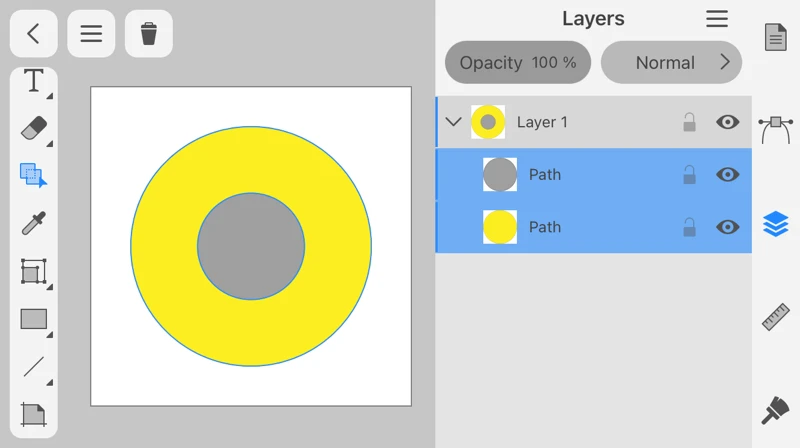
Task: Adjust the Opacity 100% control
Action: click(x=518, y=62)
